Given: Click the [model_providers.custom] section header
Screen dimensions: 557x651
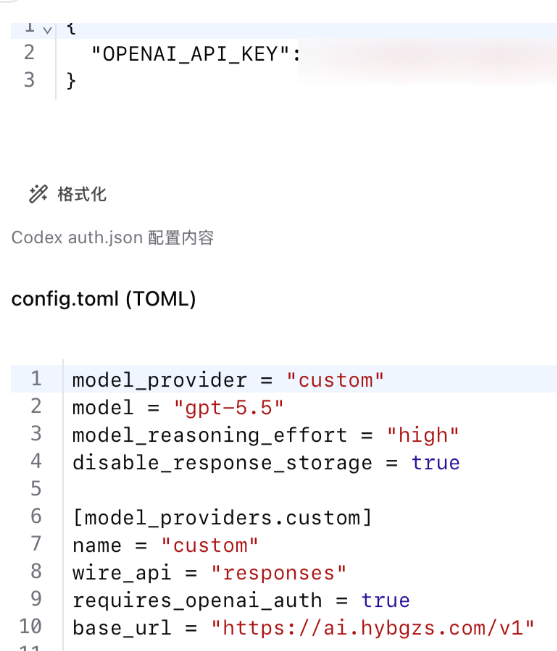Looking at the screenshot, I should (x=222, y=518).
